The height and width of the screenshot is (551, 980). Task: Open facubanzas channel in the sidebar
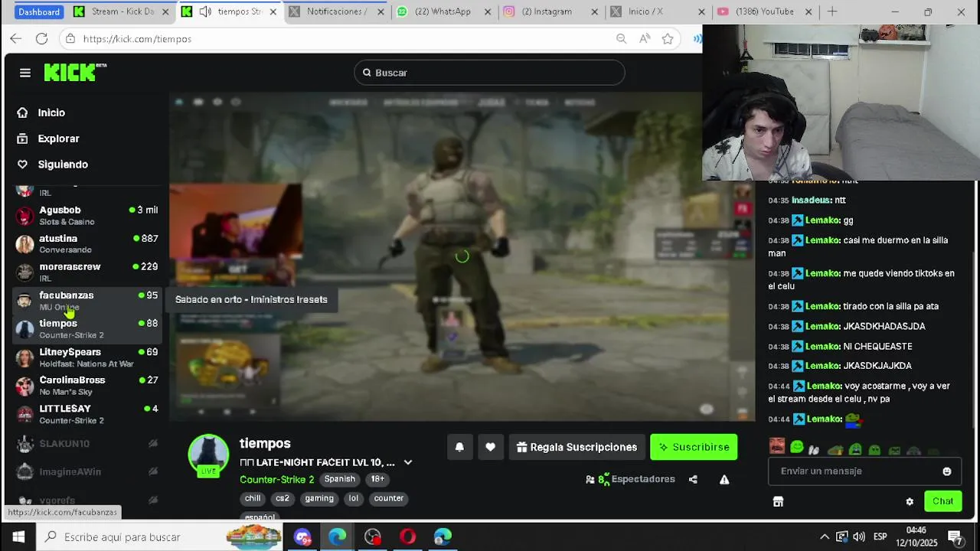coord(87,300)
